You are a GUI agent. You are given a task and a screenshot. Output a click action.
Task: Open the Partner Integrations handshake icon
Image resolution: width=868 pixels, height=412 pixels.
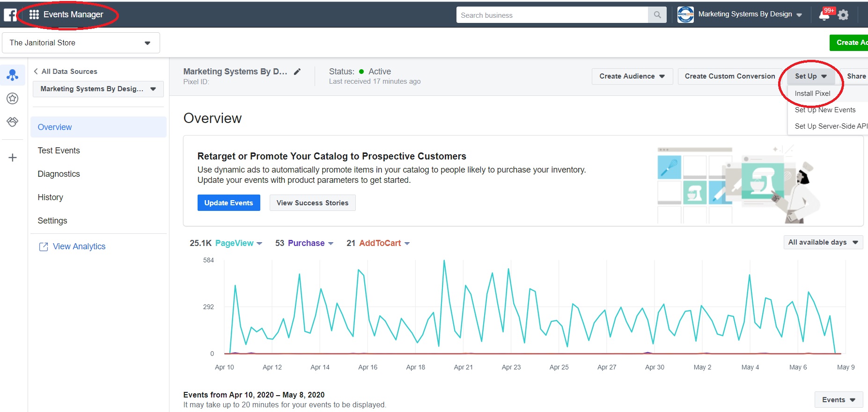pos(13,122)
